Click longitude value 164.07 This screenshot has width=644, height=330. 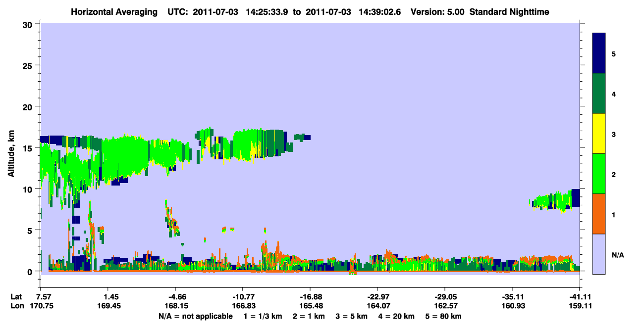(x=378, y=306)
